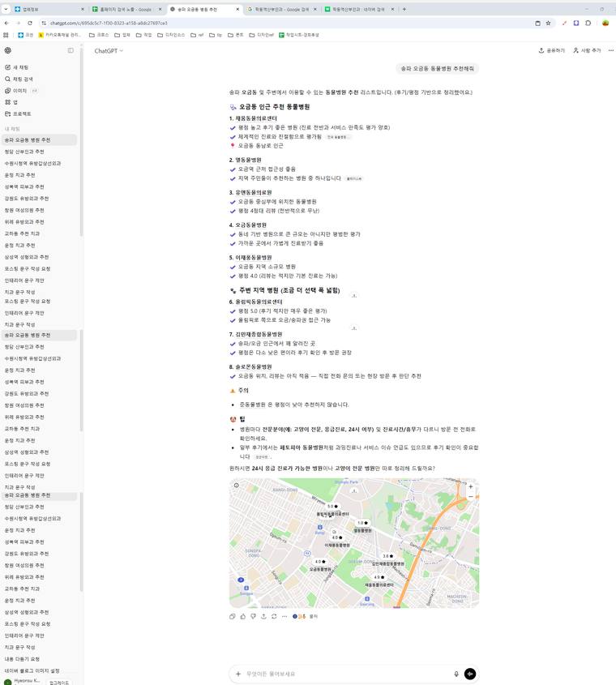Click list heading 3. 유앤동물의료원
This screenshot has height=685, width=616.
(250, 192)
